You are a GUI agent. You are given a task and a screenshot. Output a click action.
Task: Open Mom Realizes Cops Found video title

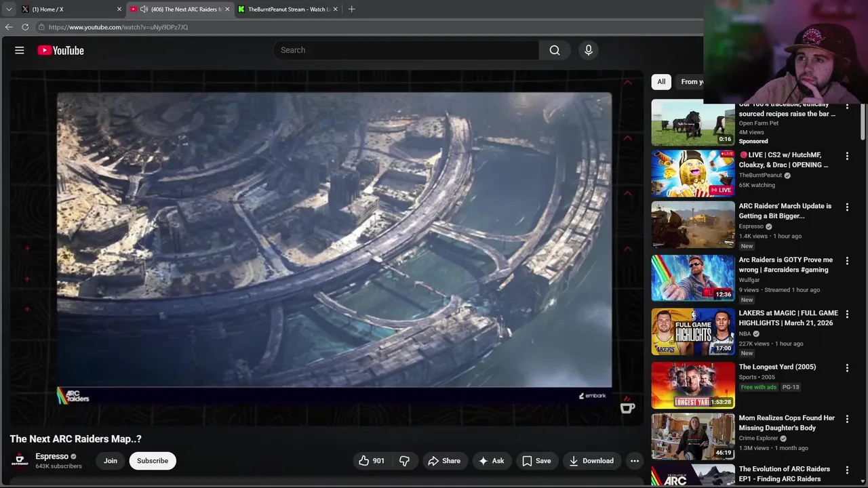787,423
